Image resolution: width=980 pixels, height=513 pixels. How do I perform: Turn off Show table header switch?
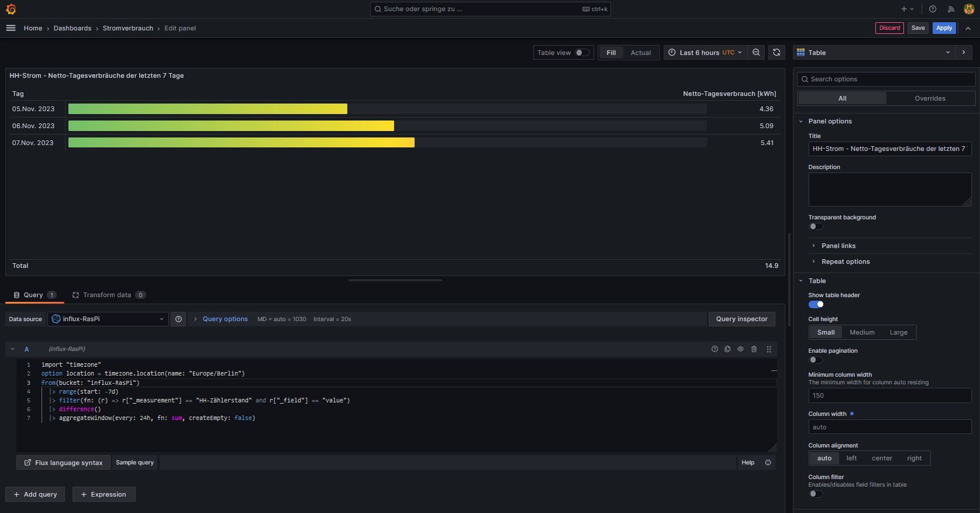816,304
